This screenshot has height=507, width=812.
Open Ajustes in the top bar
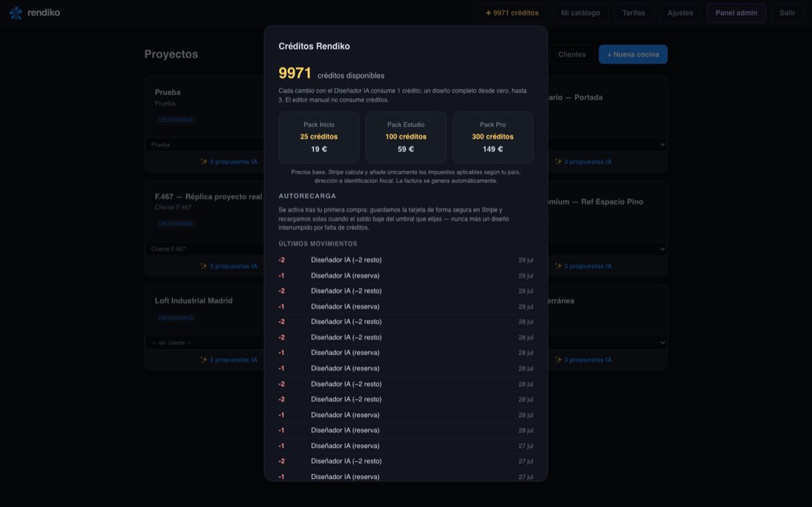tap(680, 13)
